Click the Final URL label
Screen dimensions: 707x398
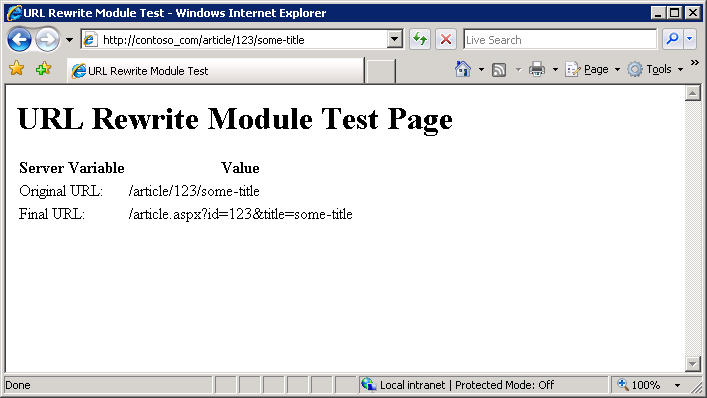tap(52, 214)
